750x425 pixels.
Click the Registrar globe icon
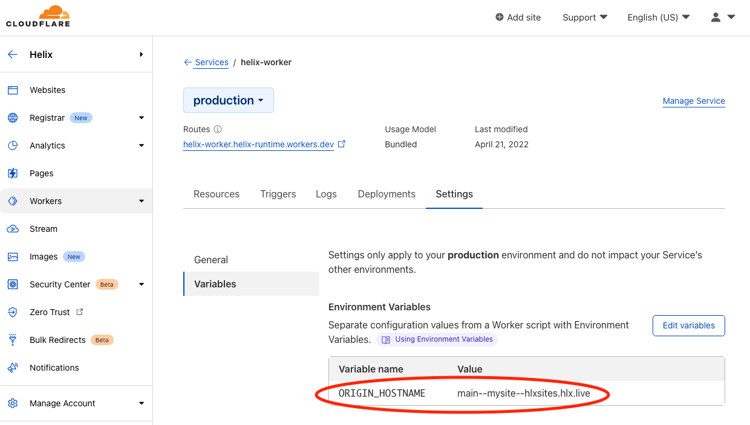(x=13, y=118)
